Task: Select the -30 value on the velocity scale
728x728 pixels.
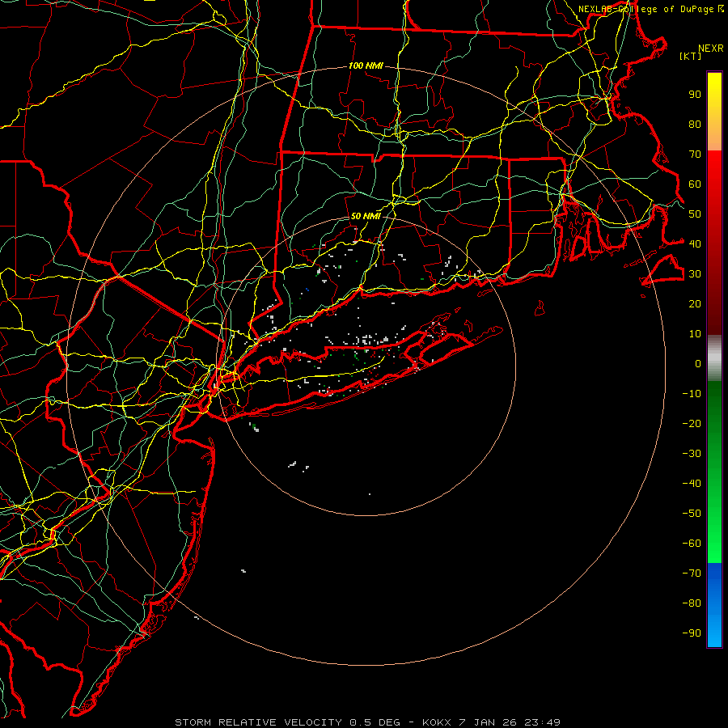Action: click(x=692, y=454)
